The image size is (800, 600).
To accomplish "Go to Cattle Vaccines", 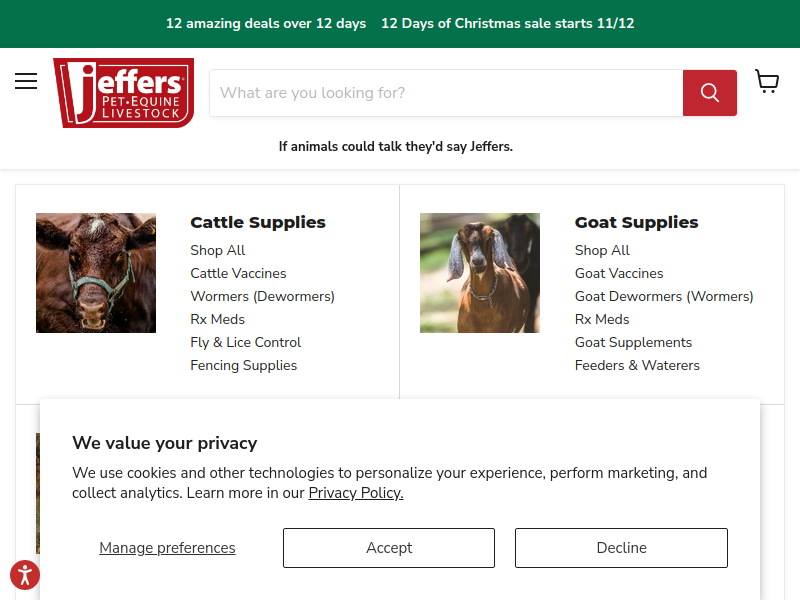I will click(x=238, y=273).
